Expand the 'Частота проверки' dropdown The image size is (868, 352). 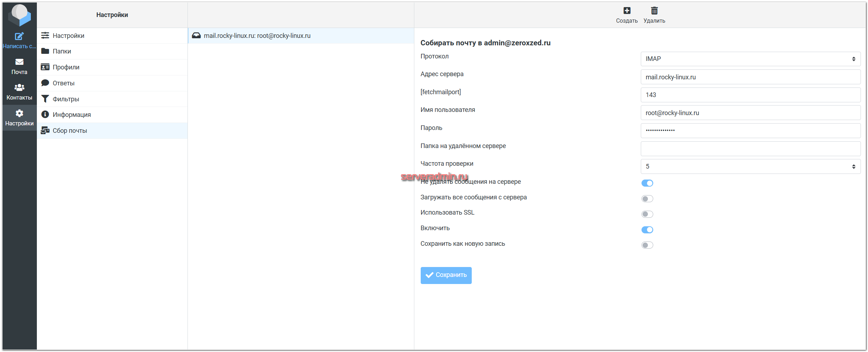click(x=750, y=166)
